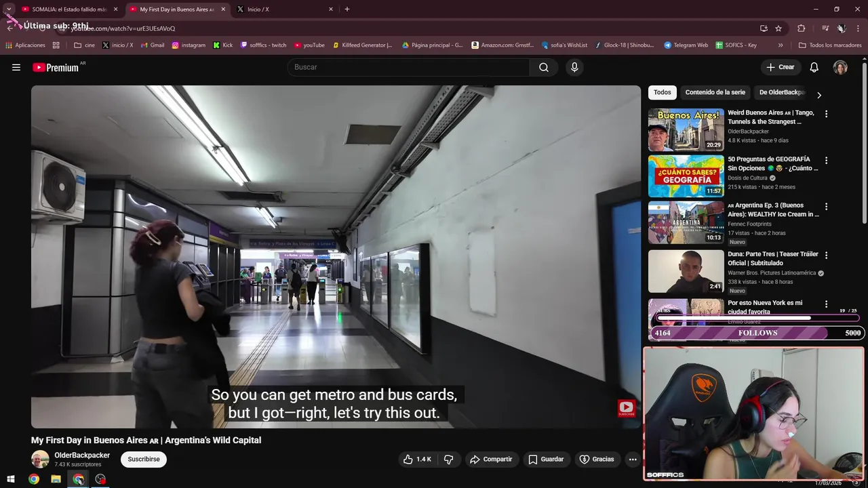
Task: Open the YouTube guide hamburger menu
Action: pyautogui.click(x=16, y=67)
